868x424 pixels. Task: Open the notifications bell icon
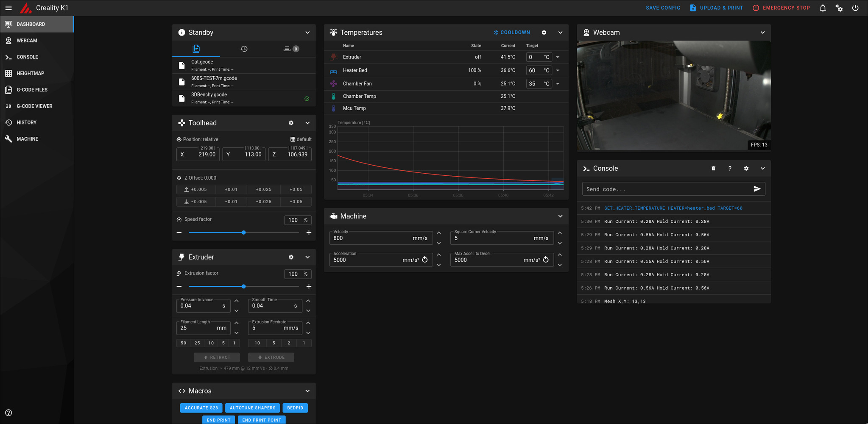(x=823, y=8)
